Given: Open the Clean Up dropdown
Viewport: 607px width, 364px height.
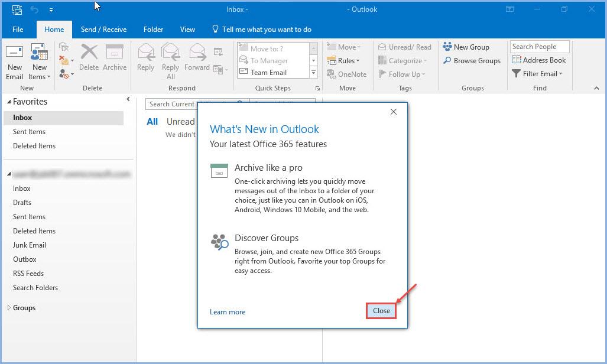Looking at the screenshot, I should 66,60.
